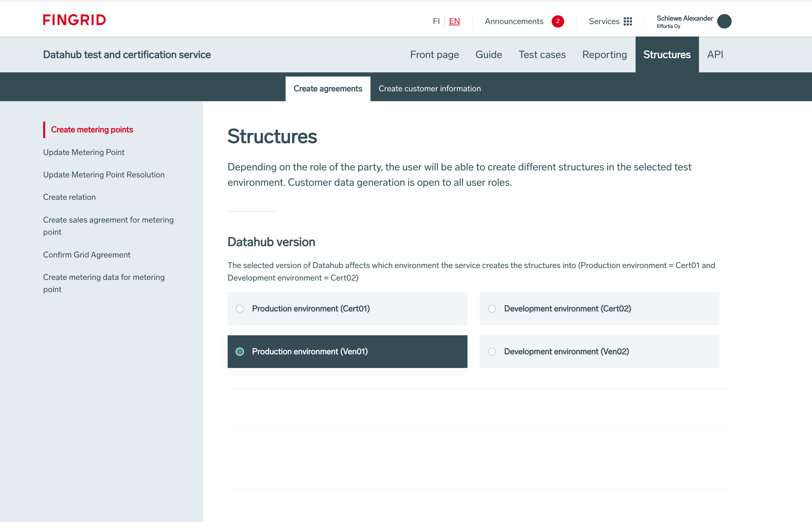Switch language to FI
Image resolution: width=812 pixels, height=522 pixels.
click(x=436, y=21)
